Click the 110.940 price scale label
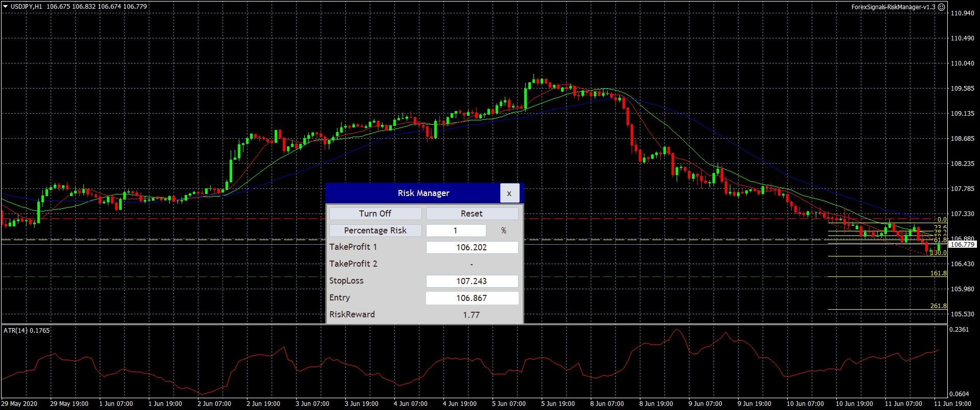The height and width of the screenshot is (410, 980). coord(962,13)
